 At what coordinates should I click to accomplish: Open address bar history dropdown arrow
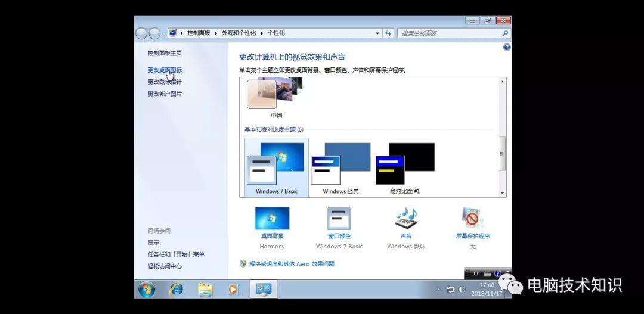377,33
